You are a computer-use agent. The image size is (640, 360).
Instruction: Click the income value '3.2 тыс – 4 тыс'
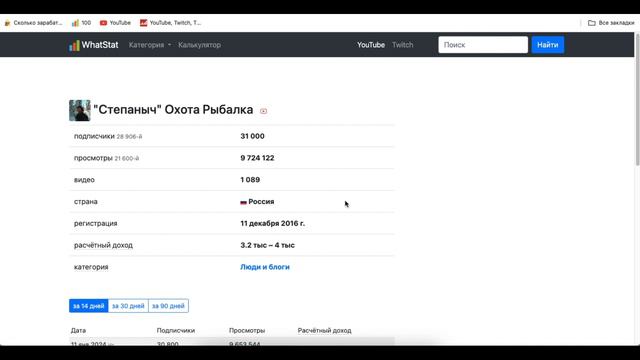tap(267, 245)
